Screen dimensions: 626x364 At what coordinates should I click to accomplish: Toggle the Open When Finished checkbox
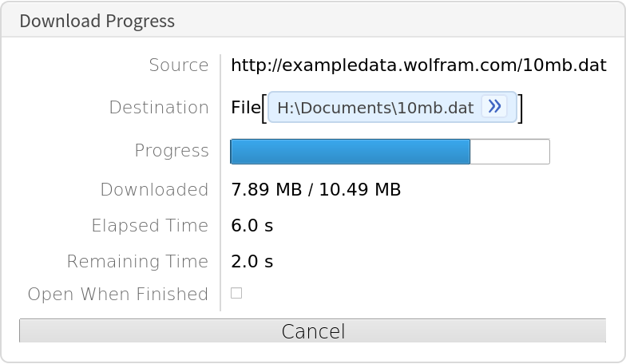point(236,293)
